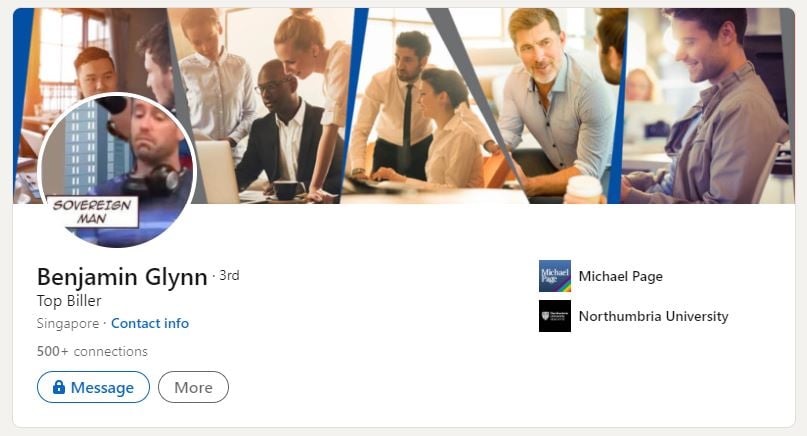Click the Message button
This screenshot has width=807, height=436.
coord(93,387)
